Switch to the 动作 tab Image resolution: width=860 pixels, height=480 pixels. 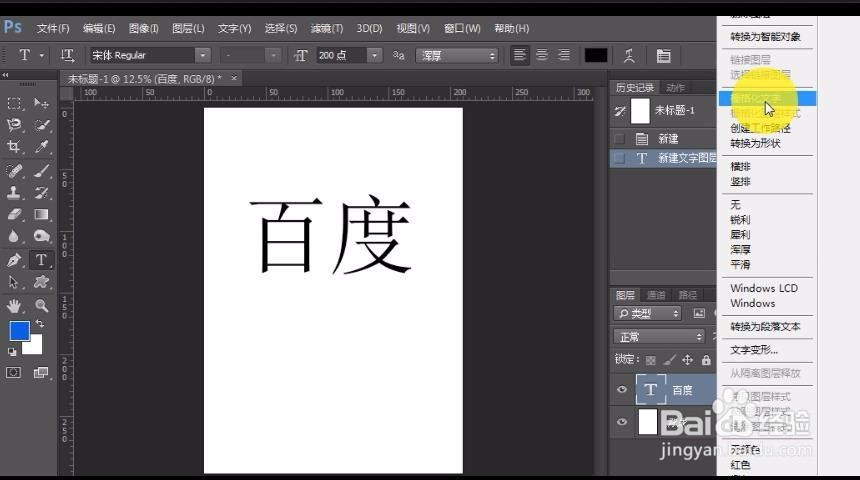676,88
